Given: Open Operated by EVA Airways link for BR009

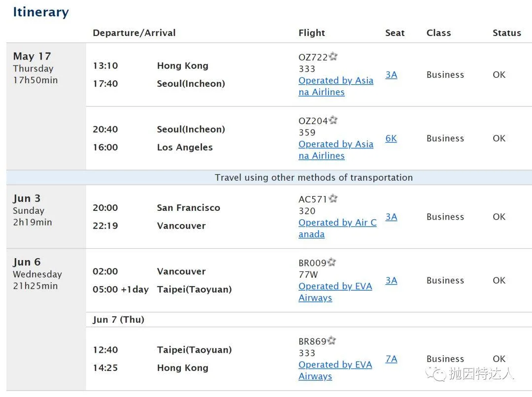Looking at the screenshot, I should [335, 292].
